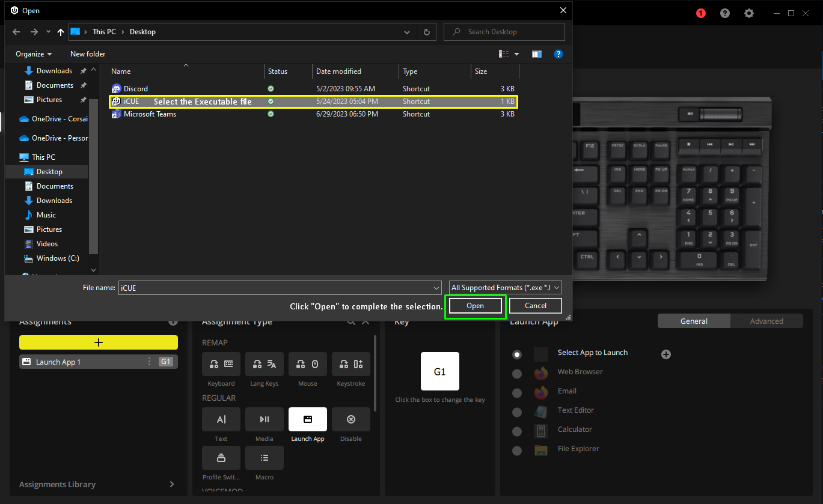Click Open to confirm the iCUE selection
Viewport: 823px width, 504px height.
pos(475,306)
